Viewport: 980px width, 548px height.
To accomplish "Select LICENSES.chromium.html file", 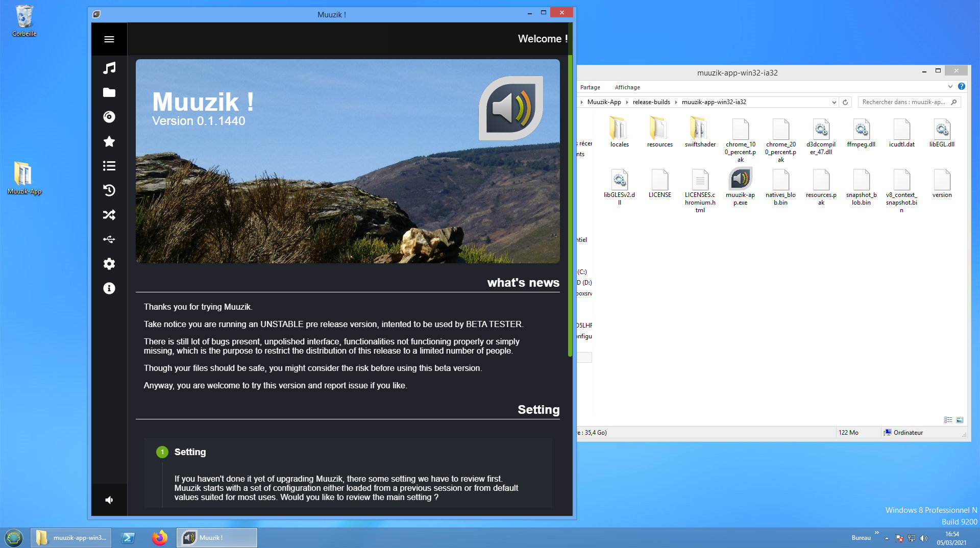I will point(700,190).
